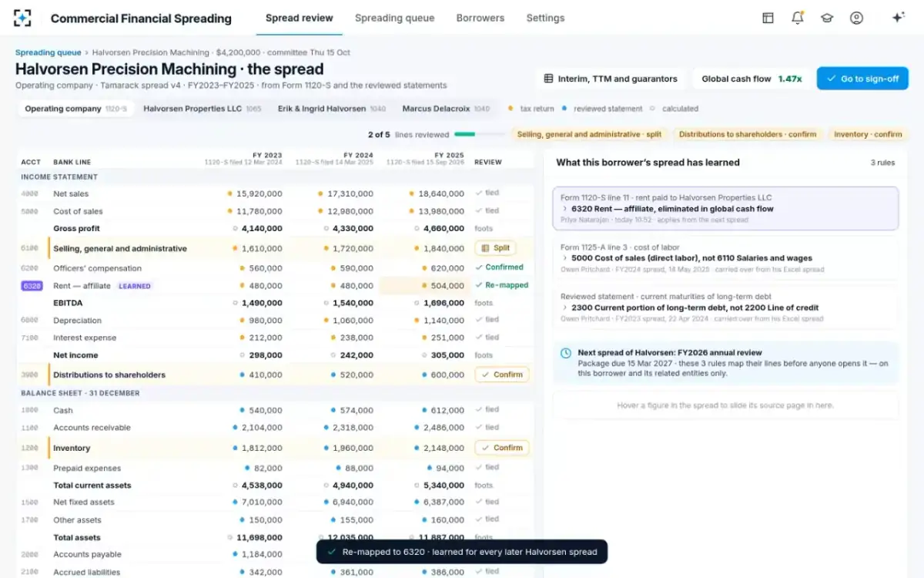
Task: Click the check icon in the re-mapped toast
Action: [332, 552]
